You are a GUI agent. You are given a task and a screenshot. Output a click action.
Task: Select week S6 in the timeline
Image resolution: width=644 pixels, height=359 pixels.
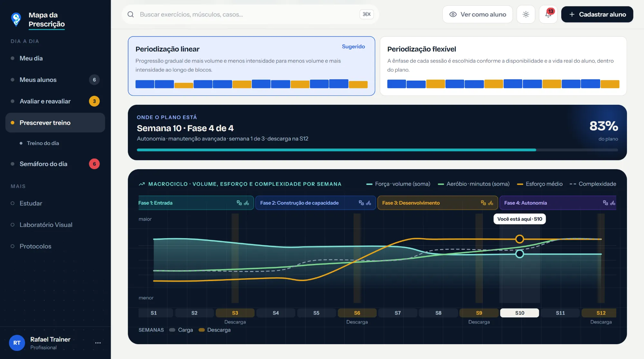pyautogui.click(x=357, y=313)
